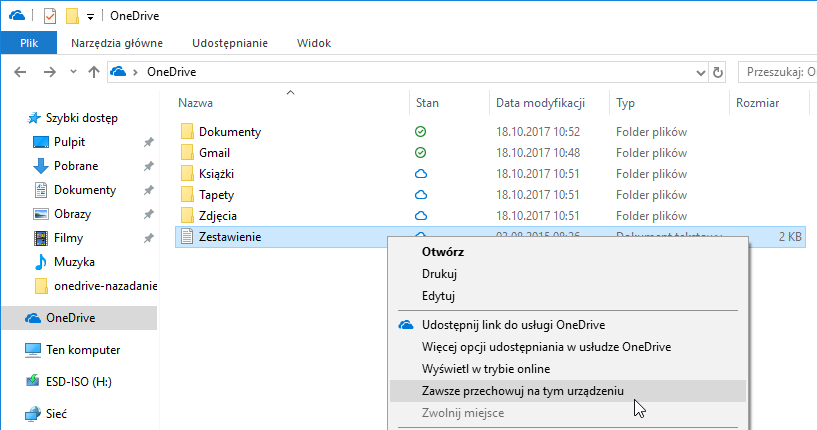Click the cloud status icon for Tapety
The width and height of the screenshot is (817, 430).
click(420, 195)
